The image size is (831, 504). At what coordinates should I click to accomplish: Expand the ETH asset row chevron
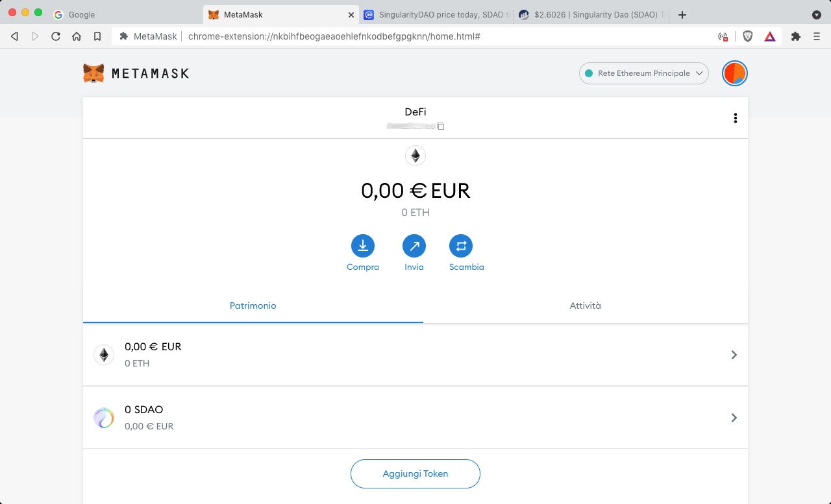[734, 355]
